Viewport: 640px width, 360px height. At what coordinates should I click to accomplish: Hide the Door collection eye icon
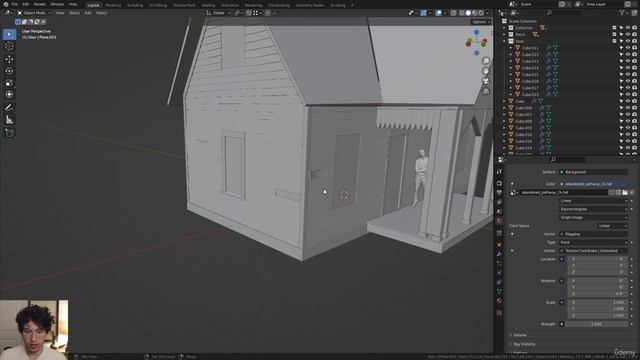(x=628, y=41)
